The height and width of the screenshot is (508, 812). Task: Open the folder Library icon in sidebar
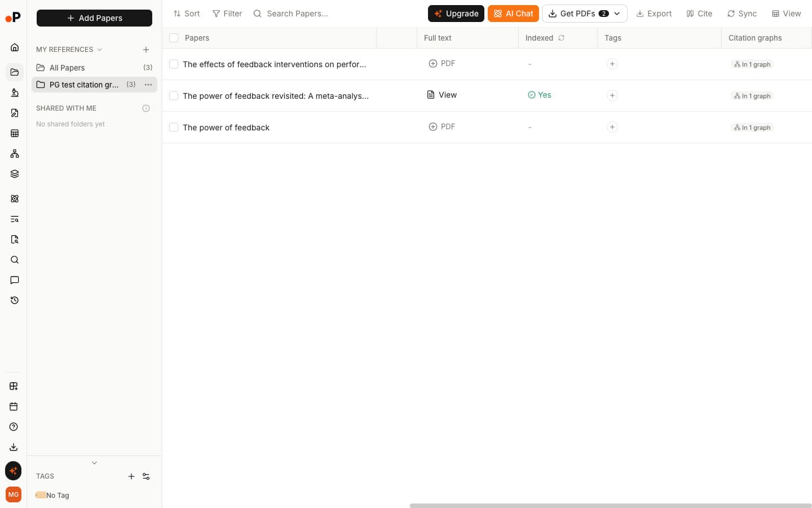pyautogui.click(x=15, y=72)
